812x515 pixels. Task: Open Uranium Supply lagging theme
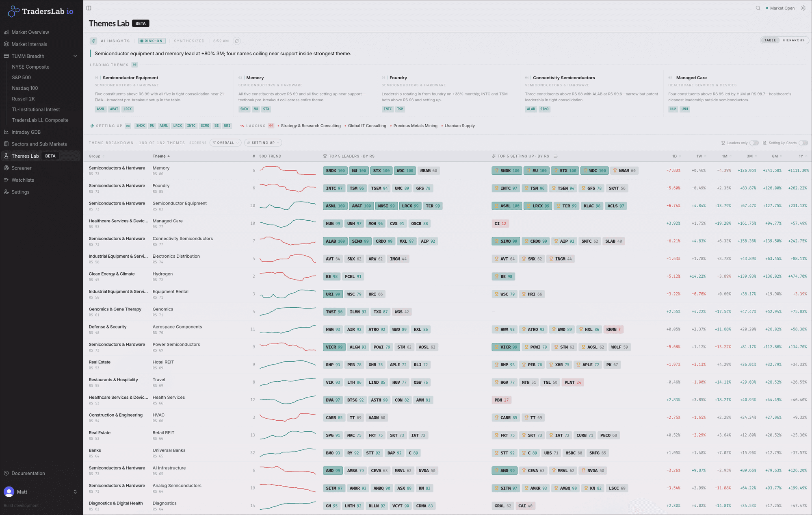(x=459, y=126)
